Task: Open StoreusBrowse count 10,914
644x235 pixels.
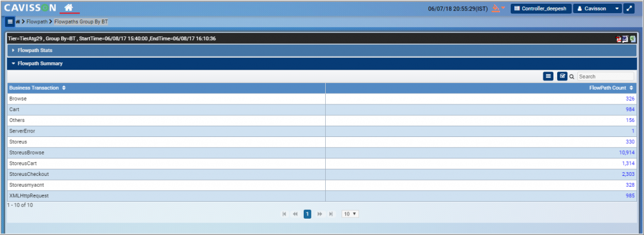Action: 627,153
